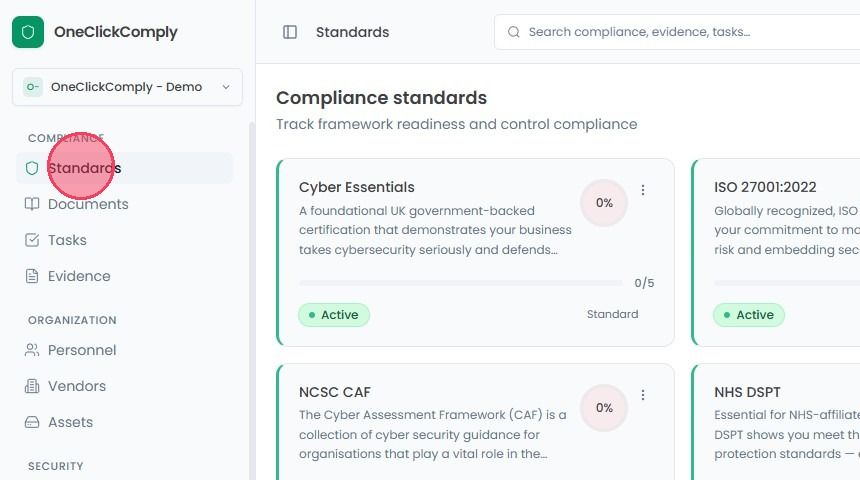Click the Standards page title in header

(x=353, y=32)
